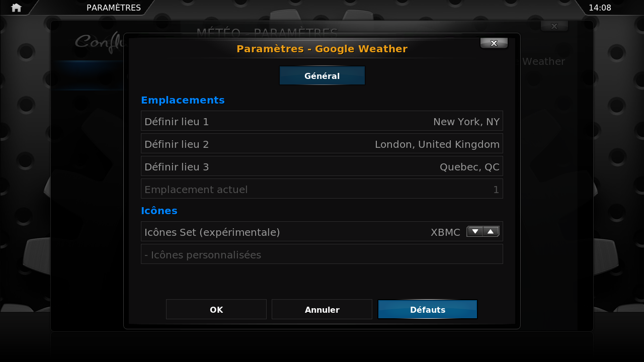644x362 pixels.
Task: Click the clock showing 14:08
Action: (x=600, y=8)
